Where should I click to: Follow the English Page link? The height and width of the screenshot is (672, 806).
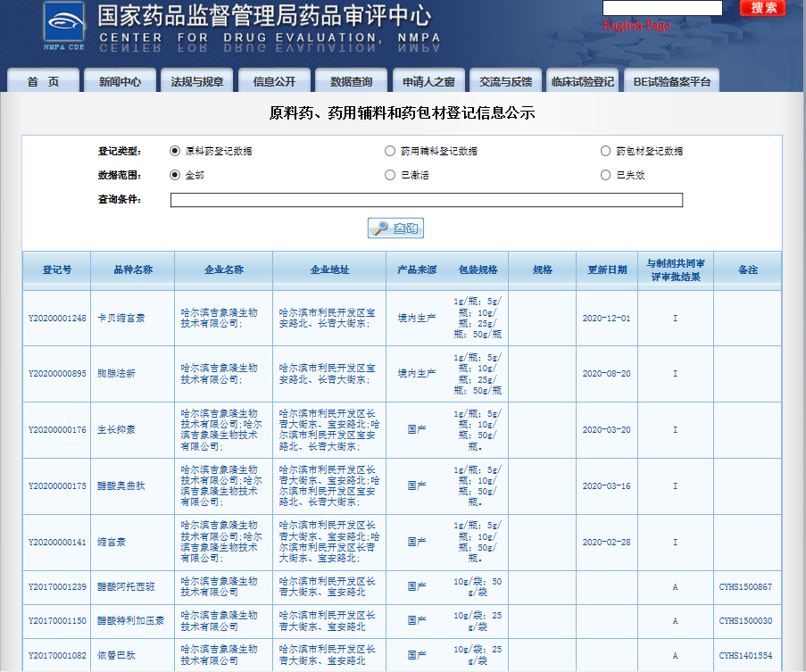pyautogui.click(x=636, y=26)
